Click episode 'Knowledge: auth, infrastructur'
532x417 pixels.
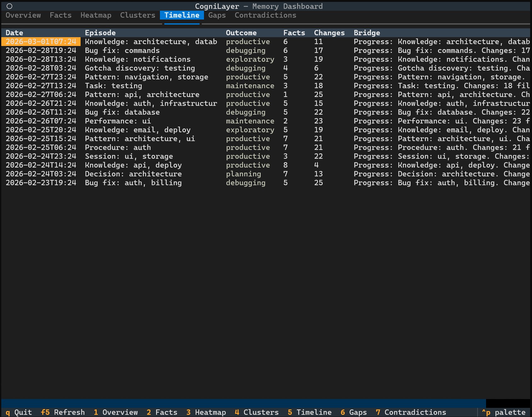[151, 103]
